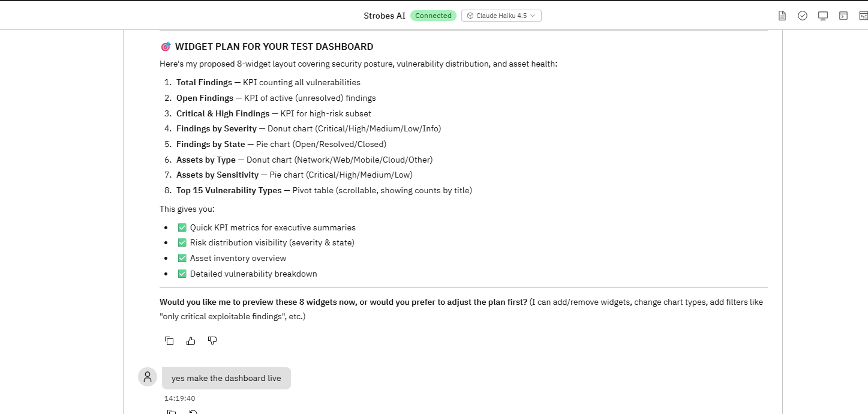Click the "Here's my proposed 8-widget layout" sentence

(359, 64)
